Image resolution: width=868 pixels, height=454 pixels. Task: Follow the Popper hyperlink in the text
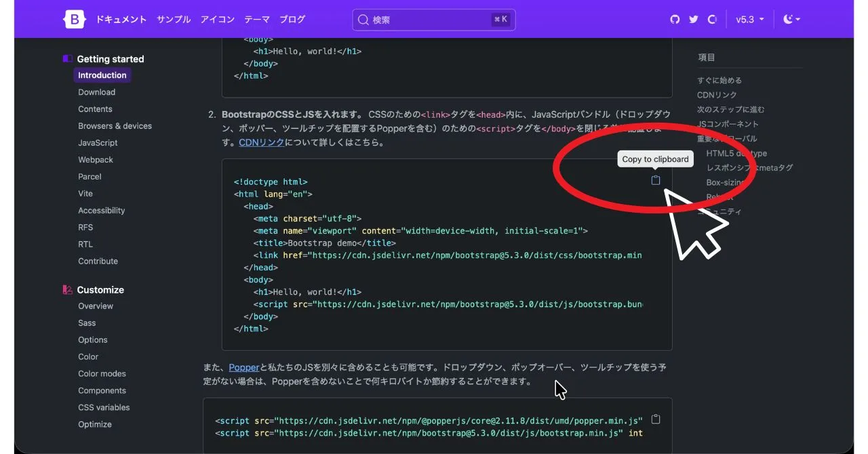(244, 367)
